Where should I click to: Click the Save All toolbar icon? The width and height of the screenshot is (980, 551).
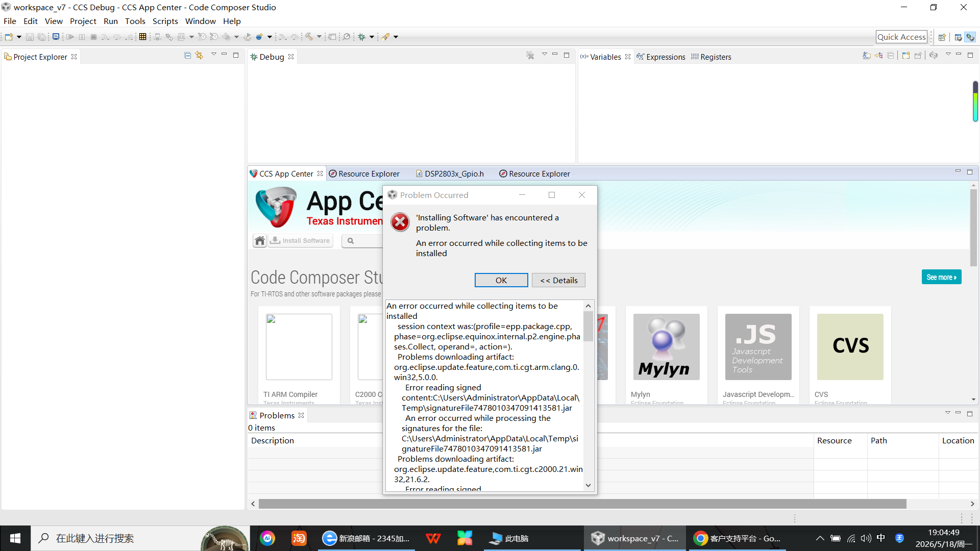(x=42, y=37)
